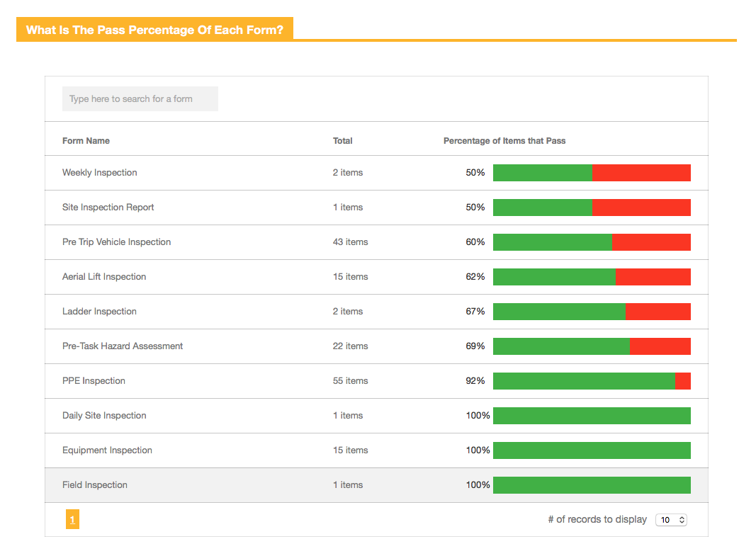This screenshot has height=556, width=756.
Task: Click the Daily Site Inspection pass bar
Action: point(592,416)
